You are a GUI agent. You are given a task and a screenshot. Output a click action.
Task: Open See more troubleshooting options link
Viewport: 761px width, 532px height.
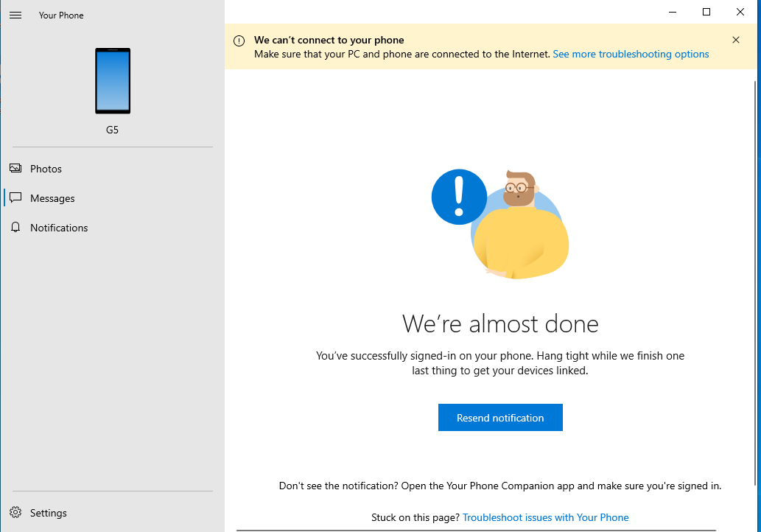tap(631, 55)
